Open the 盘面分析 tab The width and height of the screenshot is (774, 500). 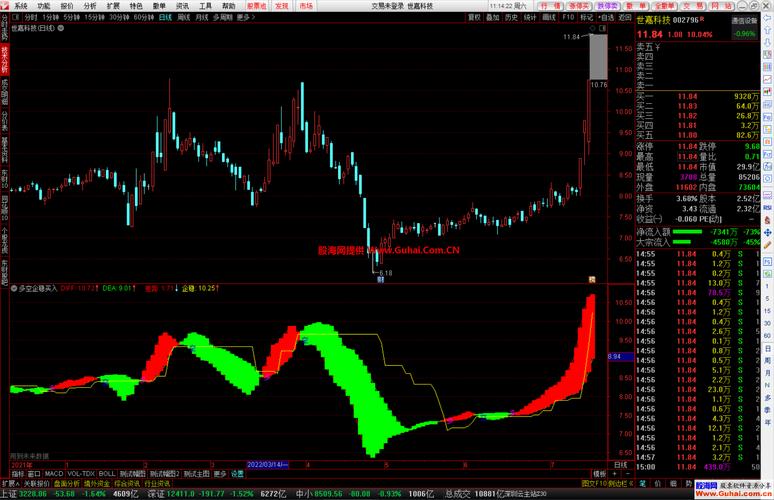pos(67,484)
